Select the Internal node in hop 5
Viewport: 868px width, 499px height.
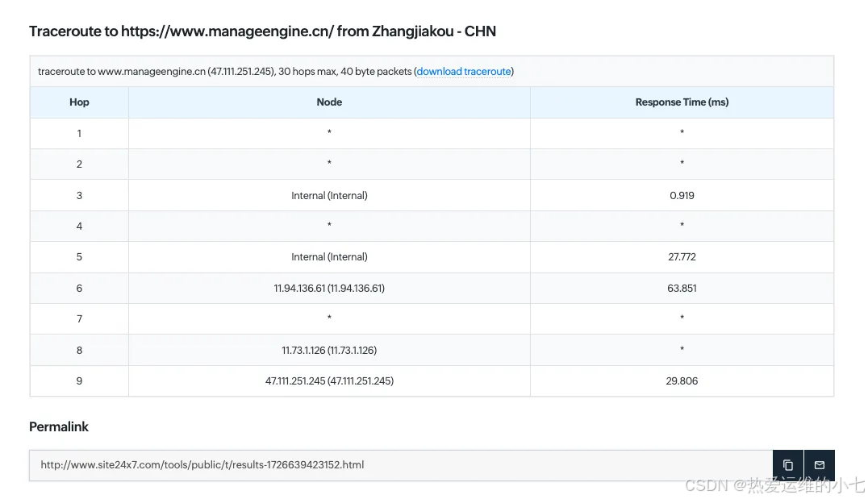click(x=329, y=256)
